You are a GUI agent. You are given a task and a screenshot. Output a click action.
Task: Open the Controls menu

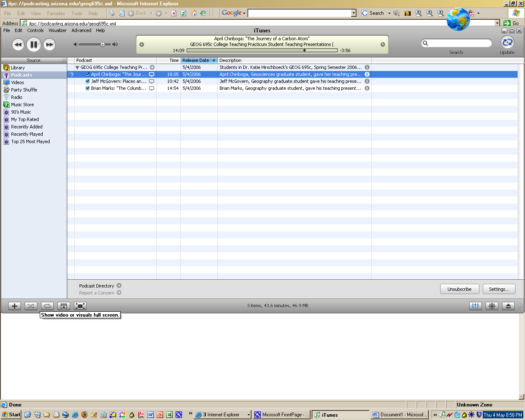(35, 30)
